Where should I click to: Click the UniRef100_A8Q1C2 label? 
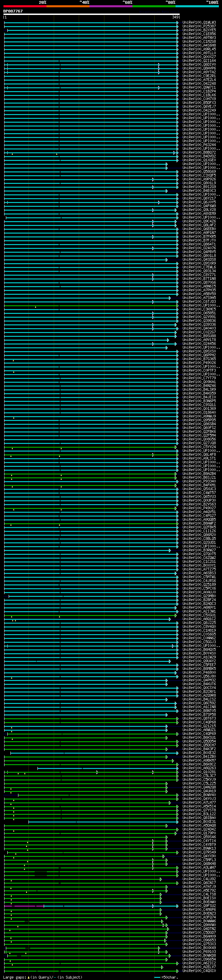click(199, 619)
